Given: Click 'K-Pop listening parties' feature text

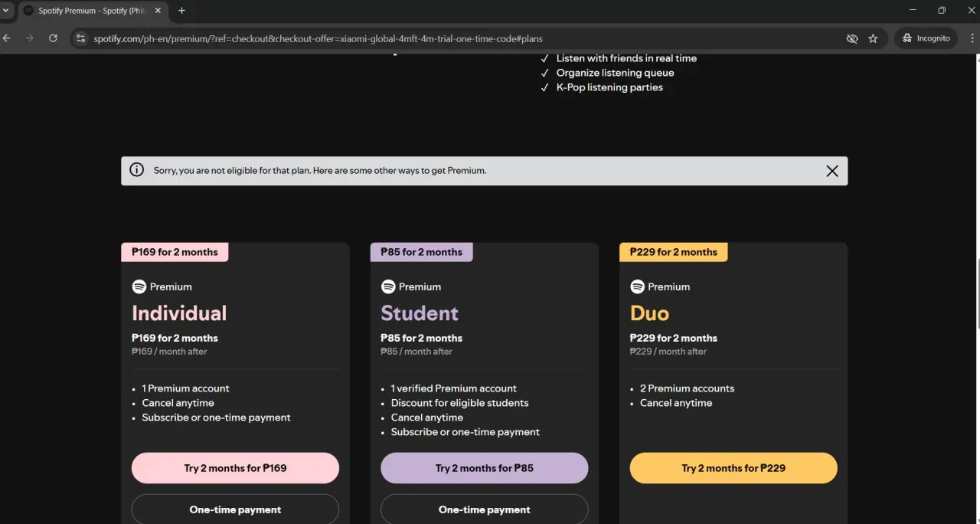Looking at the screenshot, I should click(x=609, y=87).
